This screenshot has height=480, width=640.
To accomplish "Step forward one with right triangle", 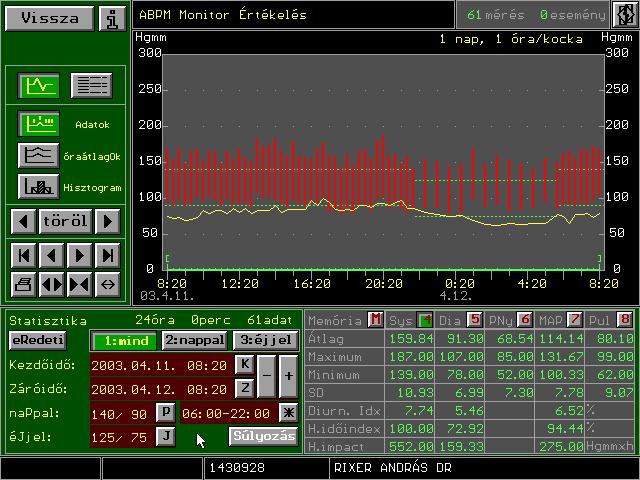I will [79, 256].
